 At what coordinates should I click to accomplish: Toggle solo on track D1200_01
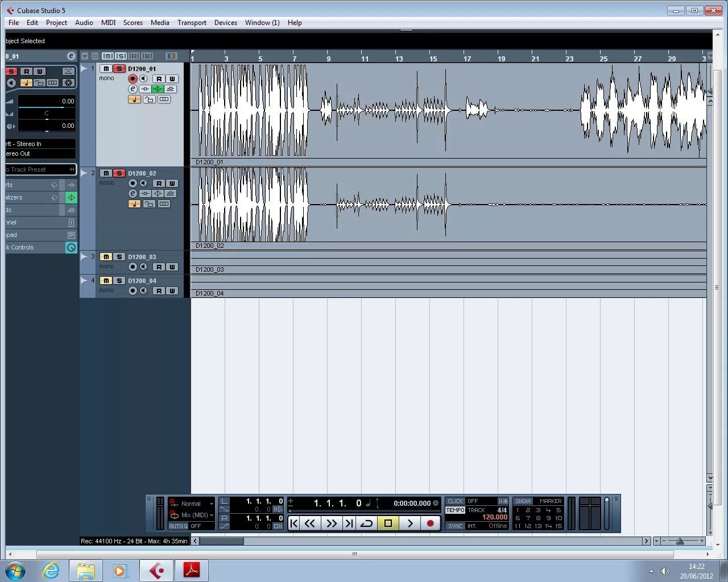[x=119, y=69]
